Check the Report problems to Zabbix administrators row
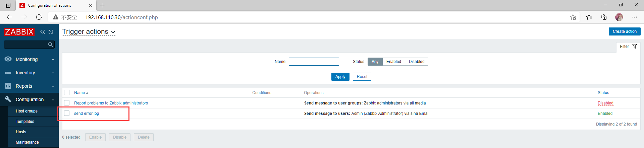 click(x=67, y=103)
